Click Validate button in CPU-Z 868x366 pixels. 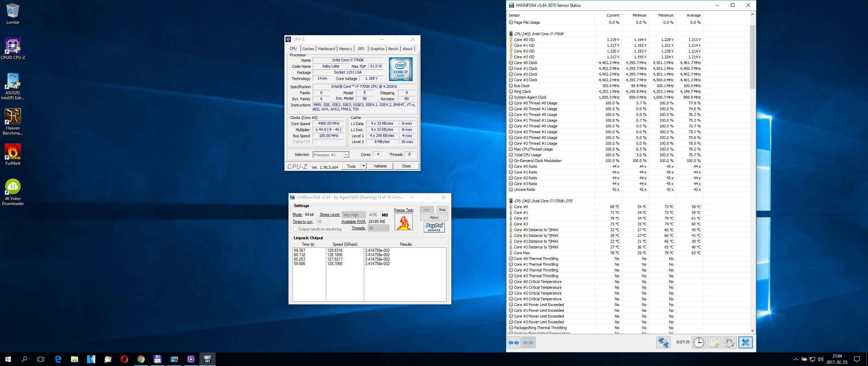[x=380, y=166]
